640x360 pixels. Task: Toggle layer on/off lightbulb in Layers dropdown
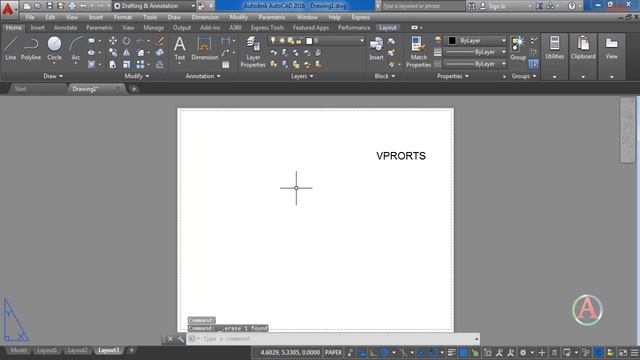pyautogui.click(x=273, y=40)
